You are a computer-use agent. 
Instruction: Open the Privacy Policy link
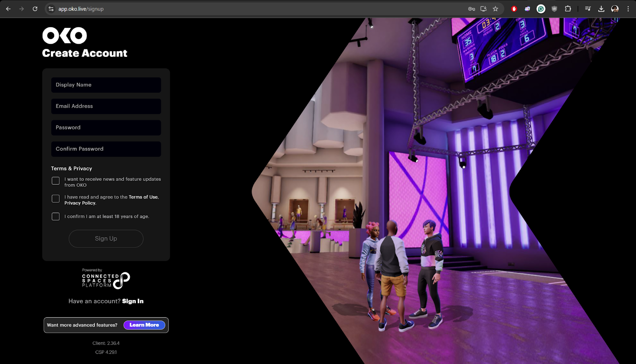(80, 203)
